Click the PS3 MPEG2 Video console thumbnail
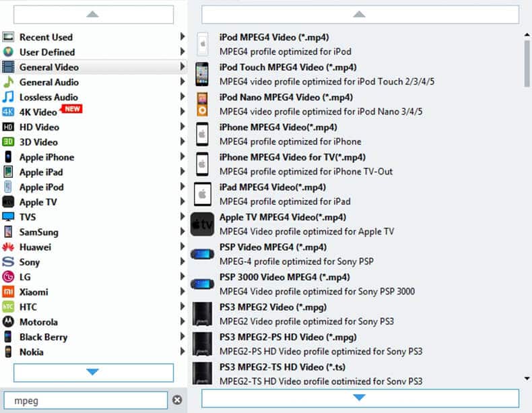The width and height of the screenshot is (532, 413). [x=202, y=314]
